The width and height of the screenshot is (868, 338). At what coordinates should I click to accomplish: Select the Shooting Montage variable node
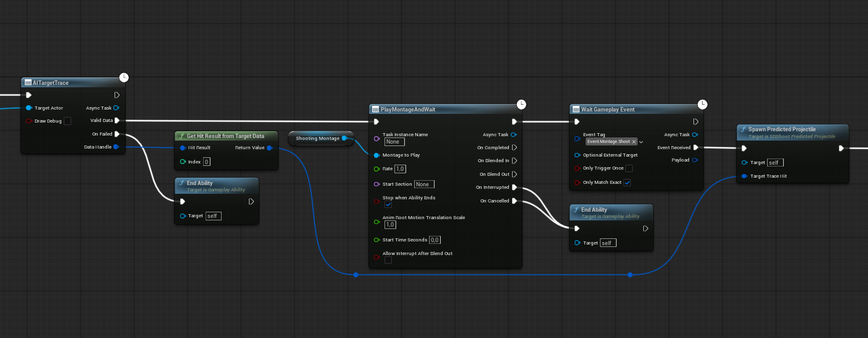(318, 138)
